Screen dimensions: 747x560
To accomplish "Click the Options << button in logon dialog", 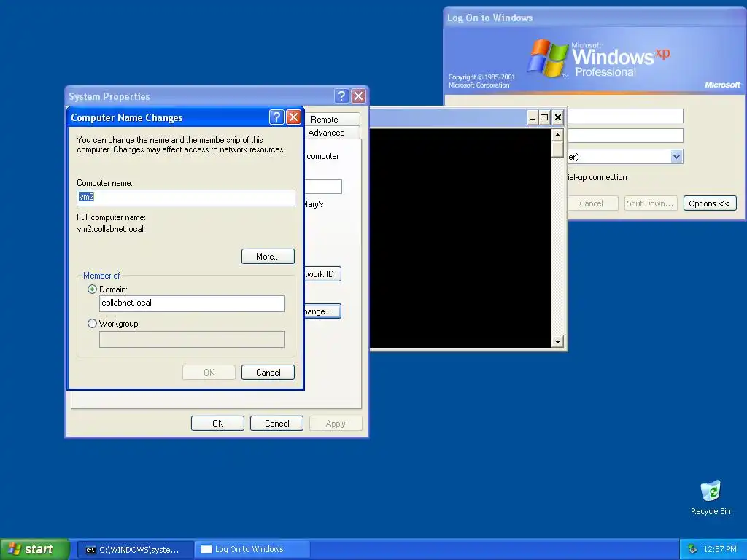I will [x=710, y=203].
